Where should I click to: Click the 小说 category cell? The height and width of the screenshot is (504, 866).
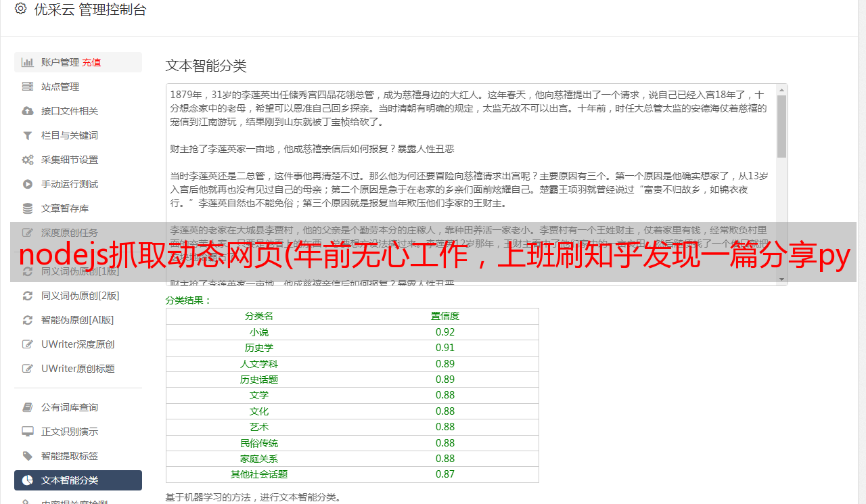259,332
